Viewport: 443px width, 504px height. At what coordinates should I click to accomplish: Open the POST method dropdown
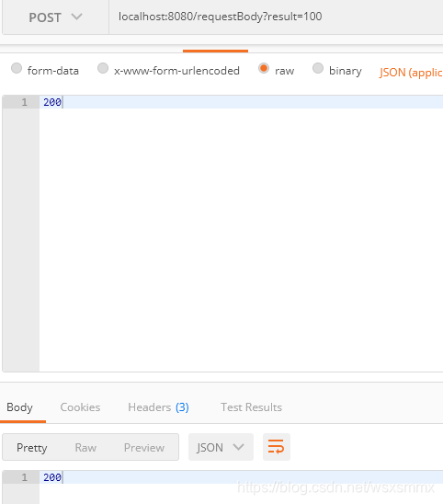coord(55,17)
